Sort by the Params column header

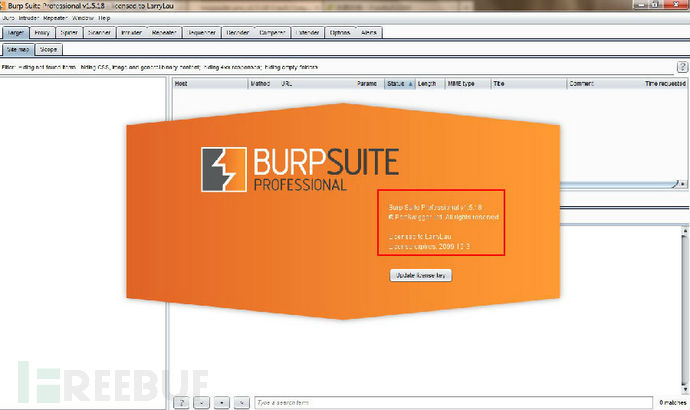pyautogui.click(x=369, y=84)
